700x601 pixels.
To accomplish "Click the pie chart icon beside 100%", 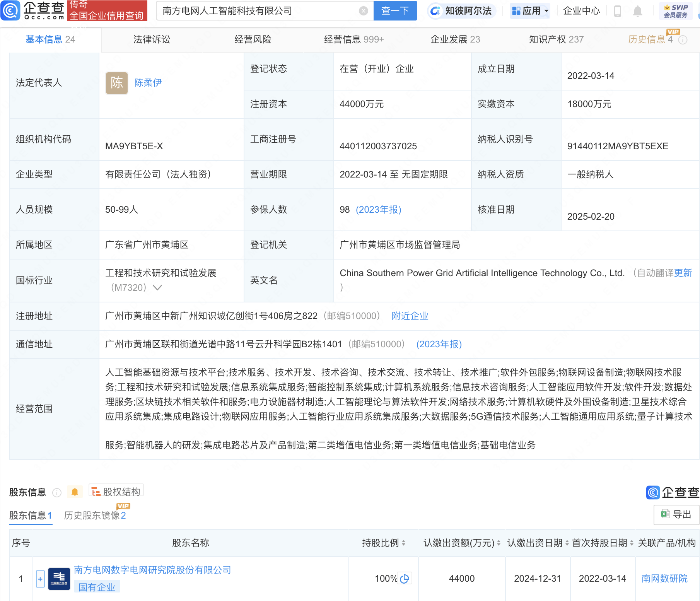I will (405, 579).
